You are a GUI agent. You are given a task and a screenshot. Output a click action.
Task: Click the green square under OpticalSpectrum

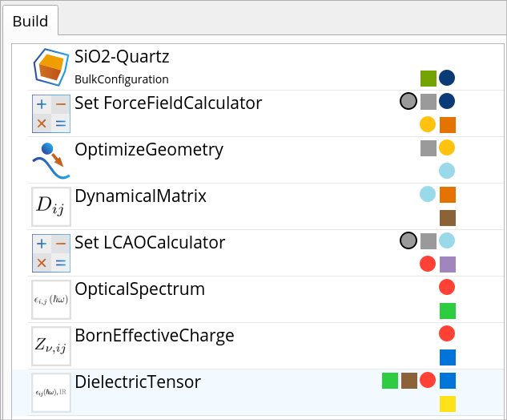coord(448,311)
